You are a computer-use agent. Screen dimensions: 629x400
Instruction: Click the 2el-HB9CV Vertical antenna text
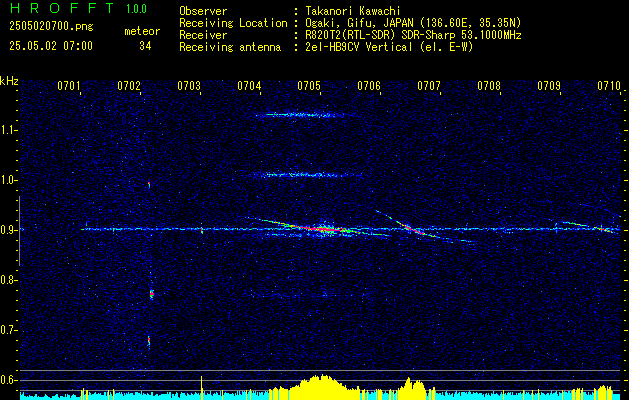pos(389,47)
